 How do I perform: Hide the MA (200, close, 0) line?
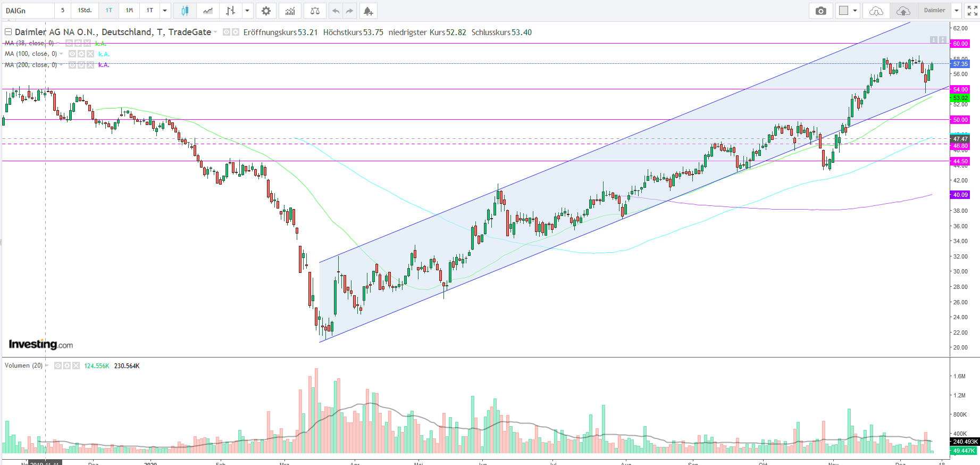coord(72,65)
